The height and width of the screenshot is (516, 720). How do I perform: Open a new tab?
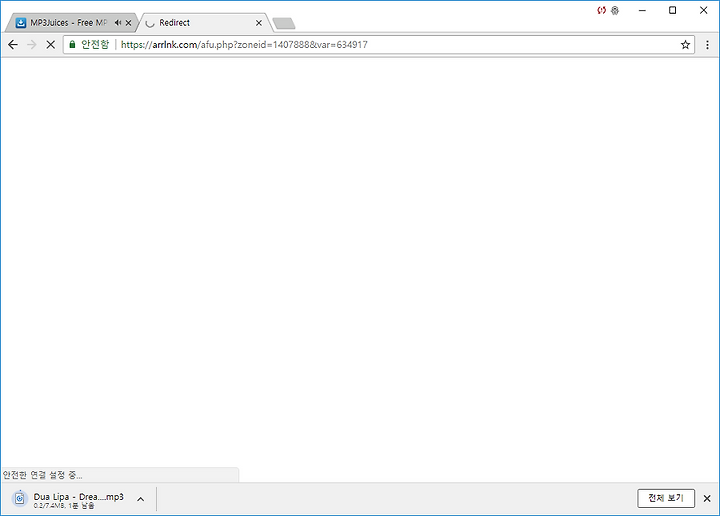(x=284, y=23)
